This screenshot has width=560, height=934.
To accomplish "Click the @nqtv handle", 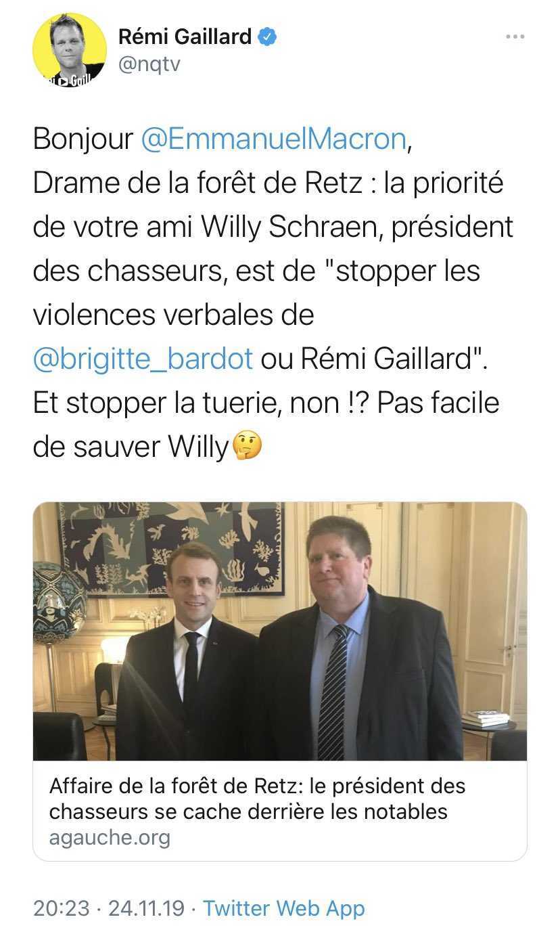I will 149,64.
